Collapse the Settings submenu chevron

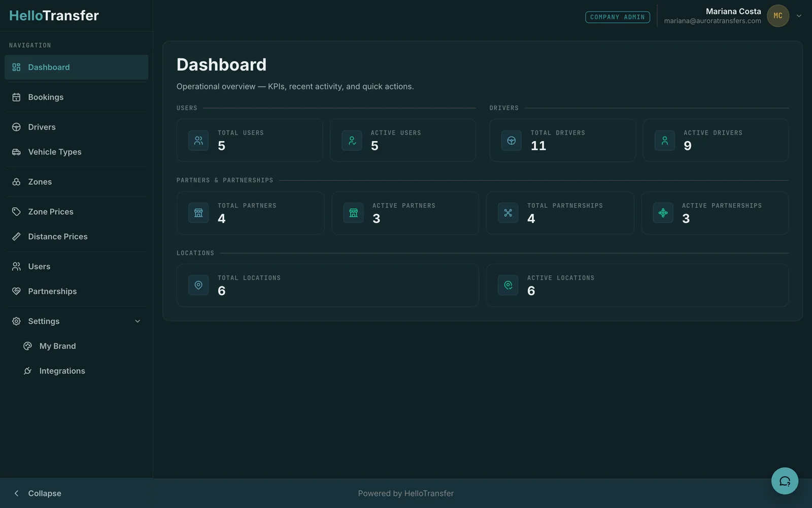(x=138, y=322)
